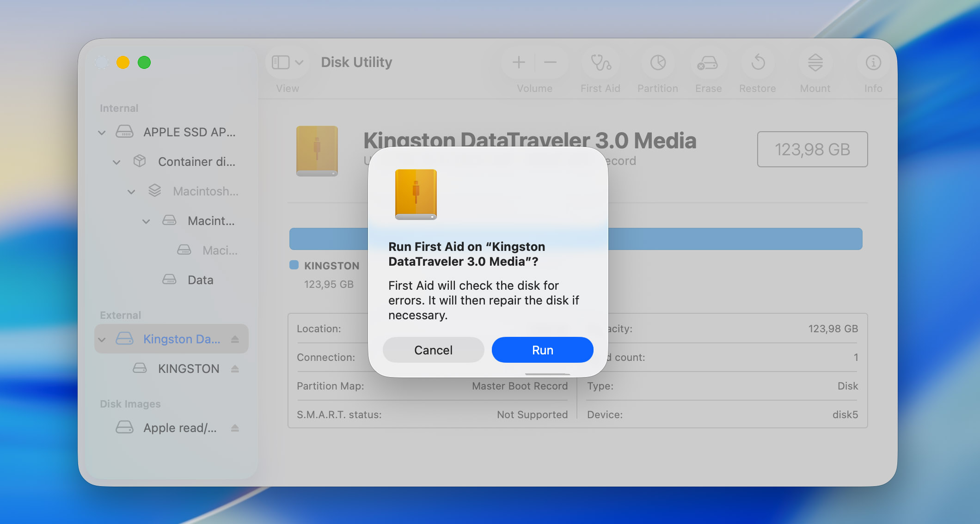980x524 pixels.
Task: Collapse the APPLE SSD tree item
Action: coord(101,132)
